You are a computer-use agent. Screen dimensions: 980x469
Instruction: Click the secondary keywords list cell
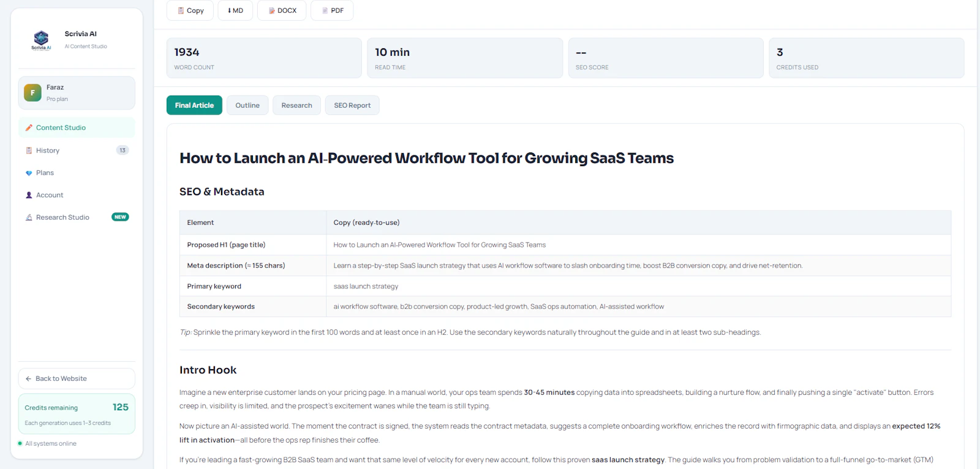(639, 307)
